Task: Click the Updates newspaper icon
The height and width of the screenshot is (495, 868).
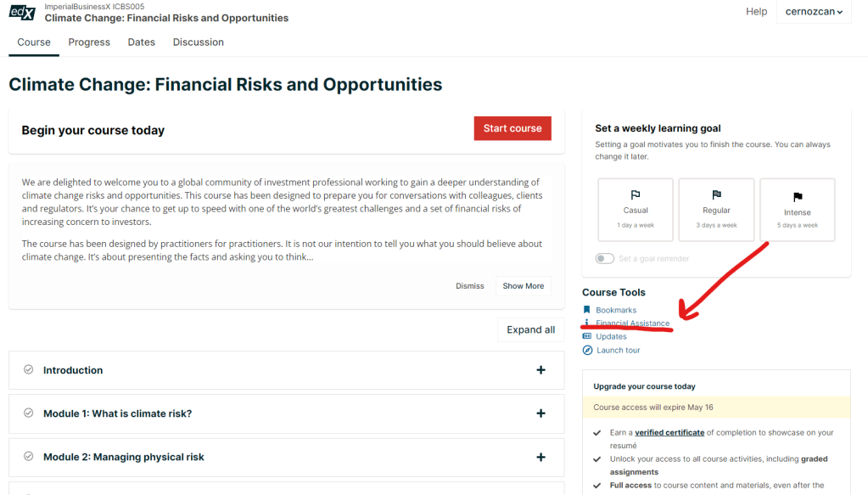Action: [x=587, y=336]
